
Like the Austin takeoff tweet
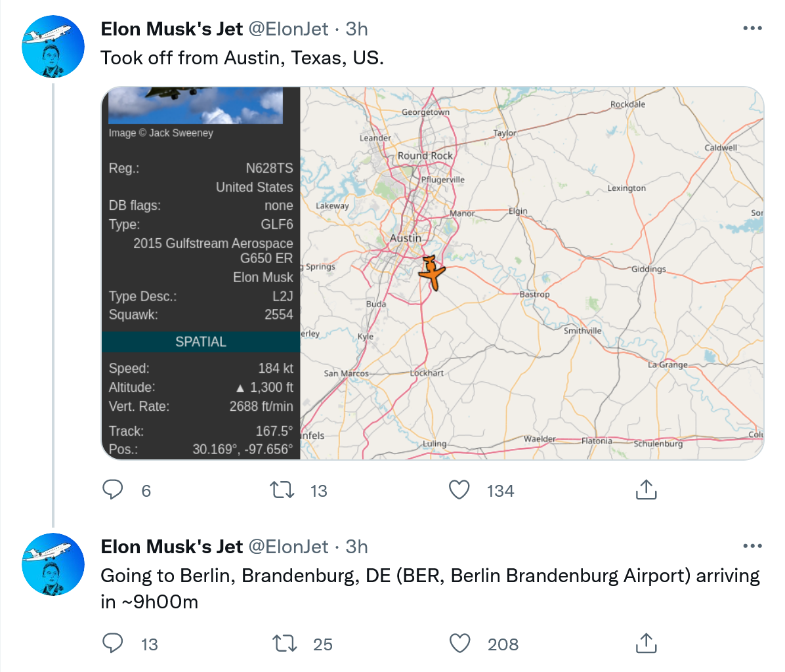pos(459,490)
